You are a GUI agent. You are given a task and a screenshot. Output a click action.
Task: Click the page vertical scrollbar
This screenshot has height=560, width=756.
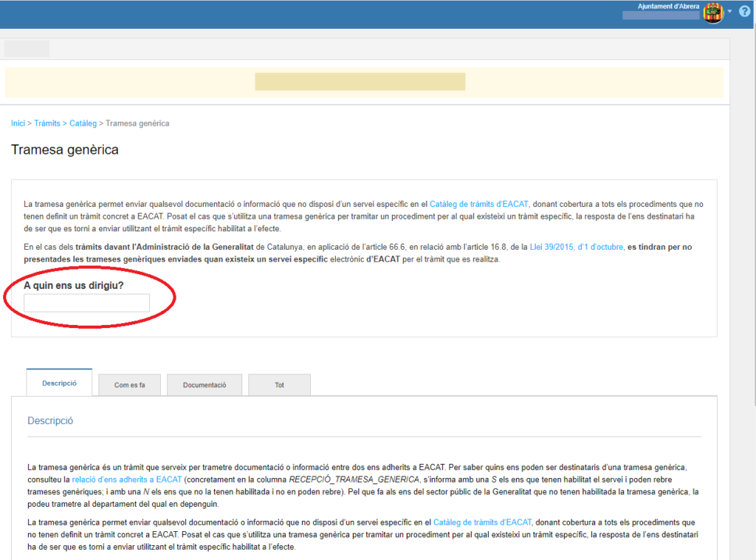(752, 222)
